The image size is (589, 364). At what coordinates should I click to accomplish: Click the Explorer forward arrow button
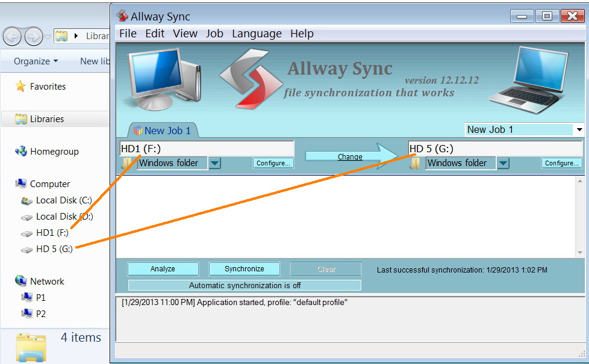tap(34, 36)
